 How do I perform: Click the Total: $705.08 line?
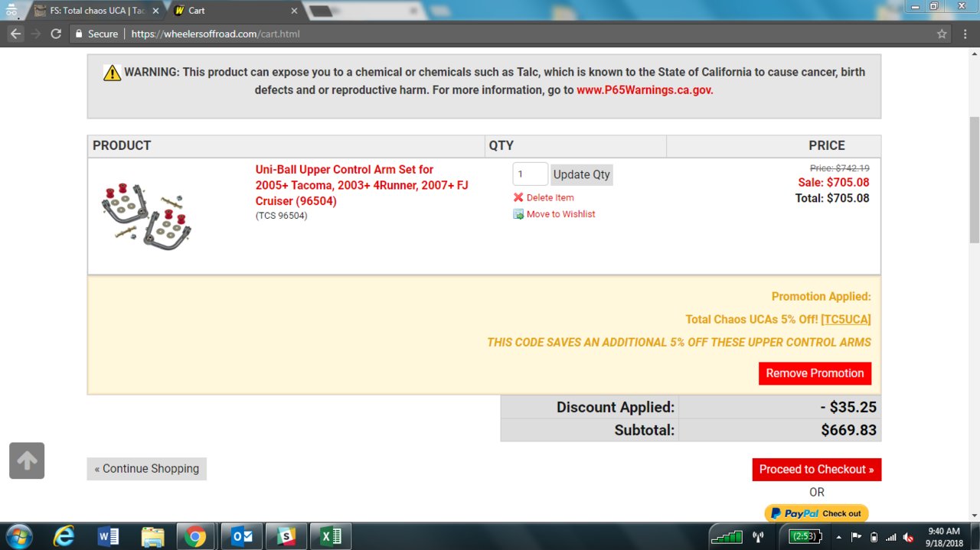(832, 198)
